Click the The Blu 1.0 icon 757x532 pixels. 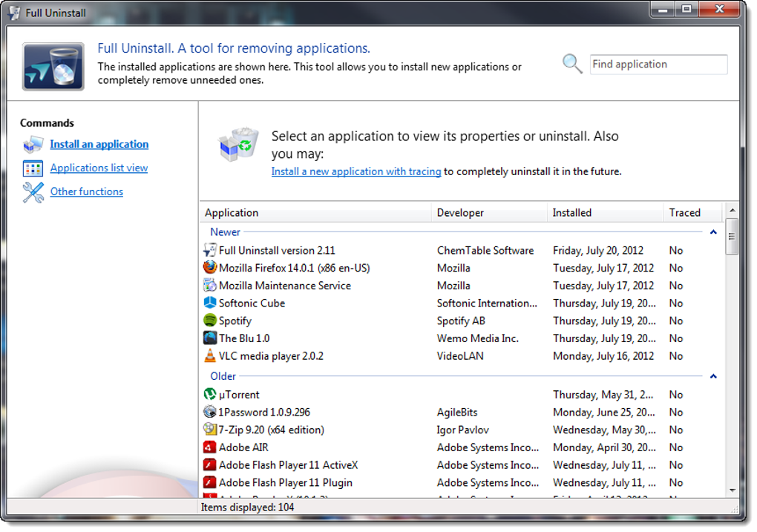click(209, 338)
